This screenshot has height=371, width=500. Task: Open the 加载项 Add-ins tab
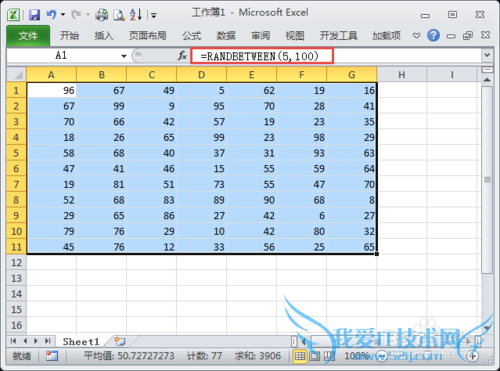[x=386, y=36]
